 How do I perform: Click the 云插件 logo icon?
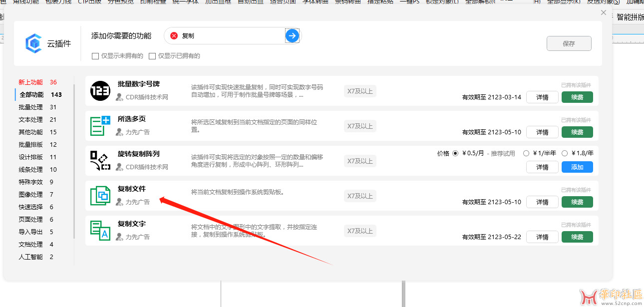(33, 43)
